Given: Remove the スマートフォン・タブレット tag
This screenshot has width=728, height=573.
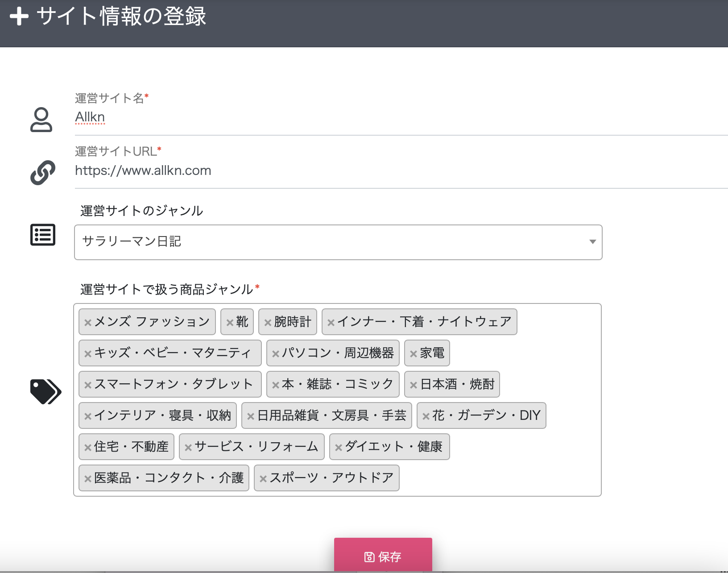Looking at the screenshot, I should click(x=88, y=385).
